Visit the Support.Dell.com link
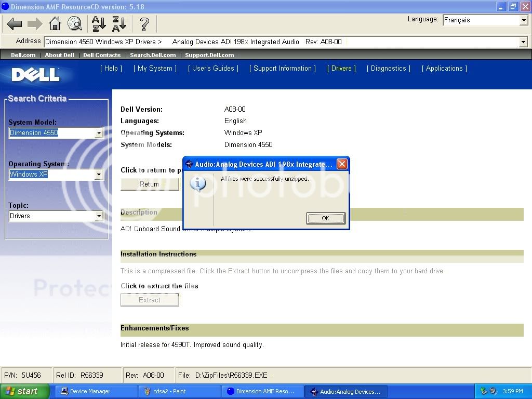This screenshot has height=399, width=532. (209, 55)
